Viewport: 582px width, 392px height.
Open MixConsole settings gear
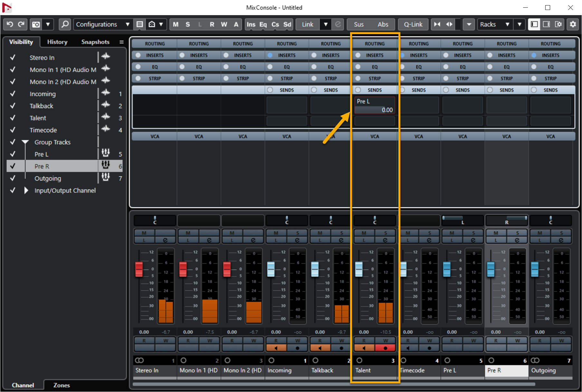[x=573, y=24]
